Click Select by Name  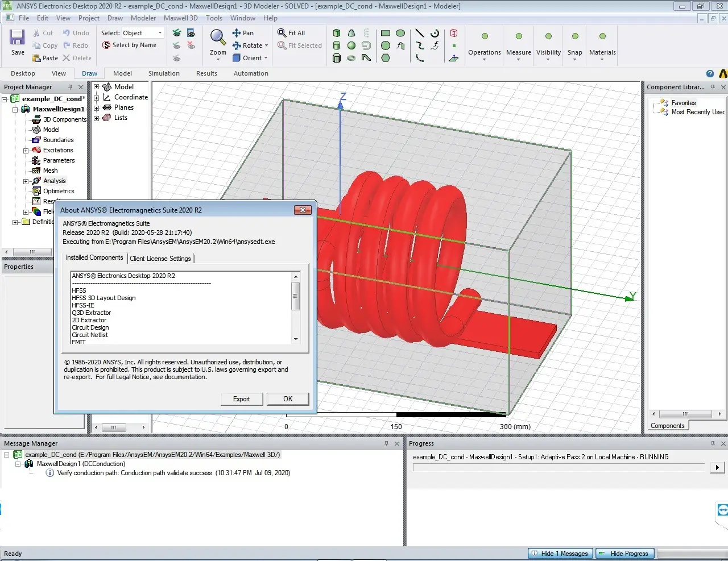click(129, 45)
